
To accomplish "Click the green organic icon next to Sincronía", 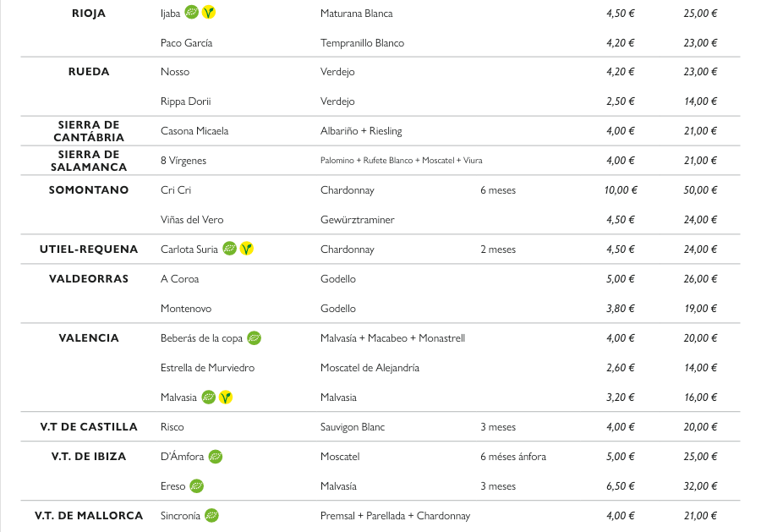I will point(211,515).
